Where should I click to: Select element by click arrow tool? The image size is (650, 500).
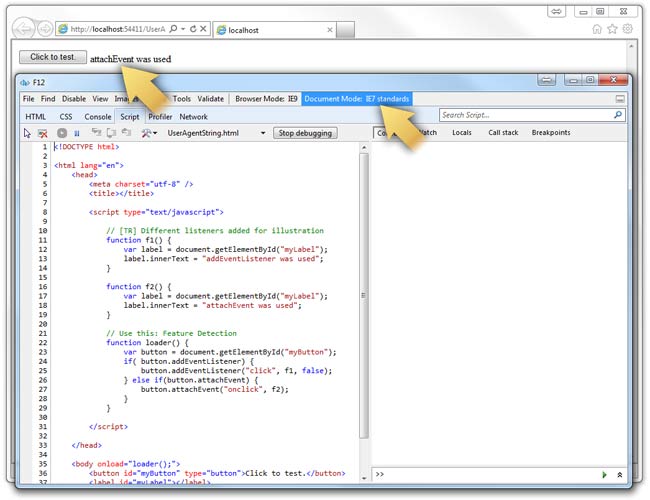(x=27, y=133)
